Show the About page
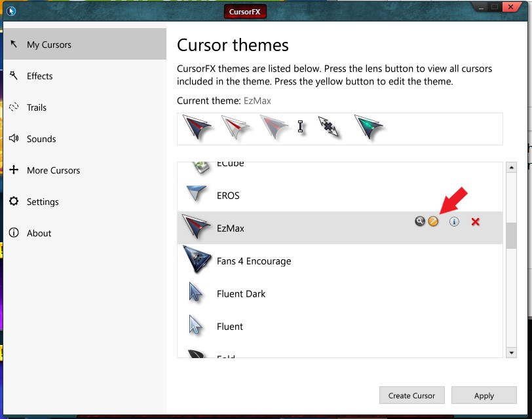Image resolution: width=532 pixels, height=419 pixels. (x=85, y=233)
